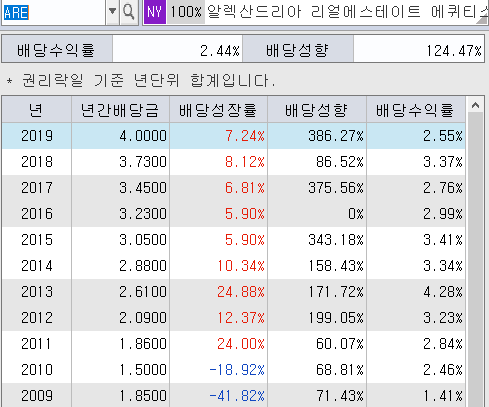
Task: Select the 2013 row year cell
Action: tap(37, 292)
